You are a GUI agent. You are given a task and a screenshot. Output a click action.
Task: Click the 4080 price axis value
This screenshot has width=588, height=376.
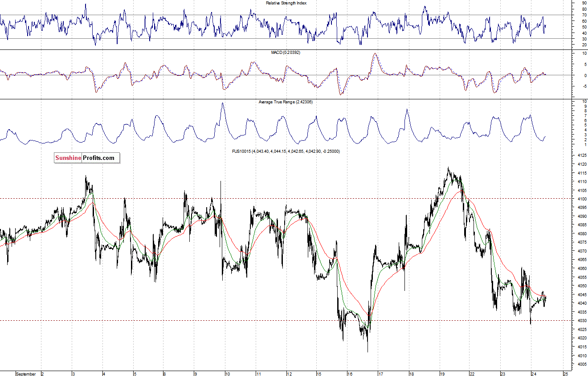[x=582, y=234]
